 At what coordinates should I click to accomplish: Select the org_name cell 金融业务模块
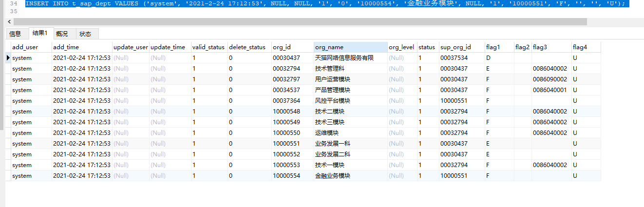pos(351,176)
